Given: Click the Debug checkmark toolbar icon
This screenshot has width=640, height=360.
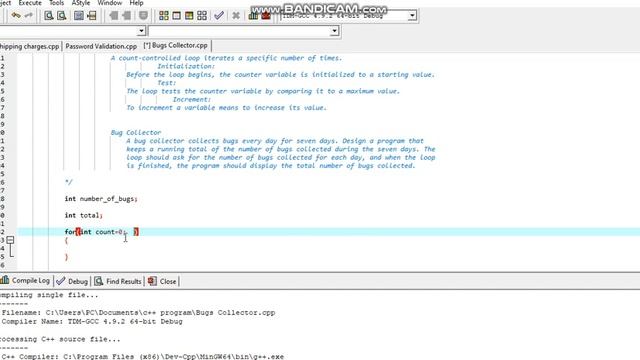Looking at the screenshot, I should [x=219, y=16].
